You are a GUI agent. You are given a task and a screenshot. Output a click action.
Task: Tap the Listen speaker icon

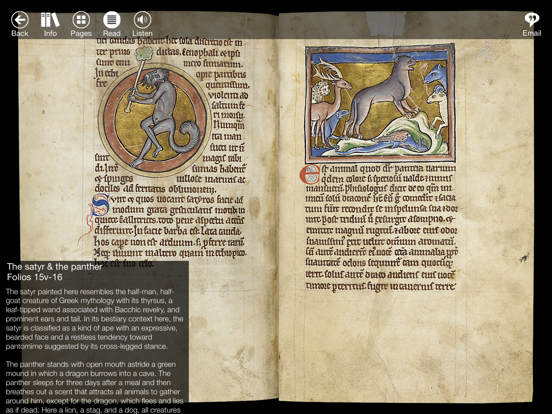click(142, 20)
